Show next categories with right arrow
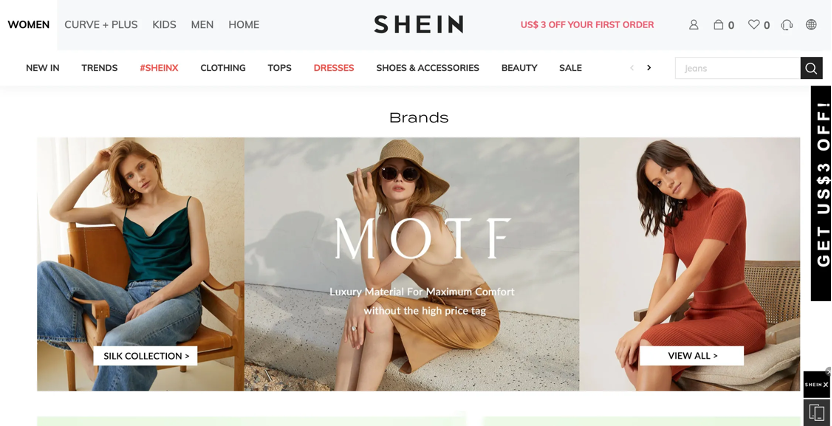Image resolution: width=832 pixels, height=426 pixels. click(x=648, y=68)
